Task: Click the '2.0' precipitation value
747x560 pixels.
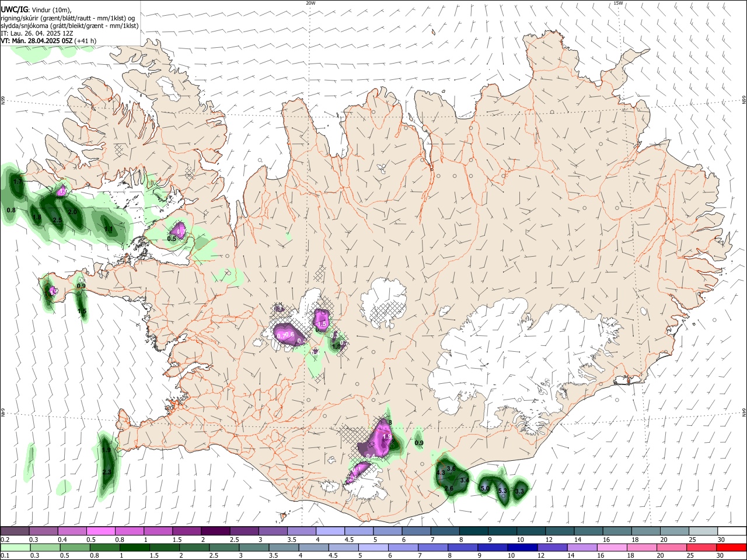Action: (x=72, y=212)
